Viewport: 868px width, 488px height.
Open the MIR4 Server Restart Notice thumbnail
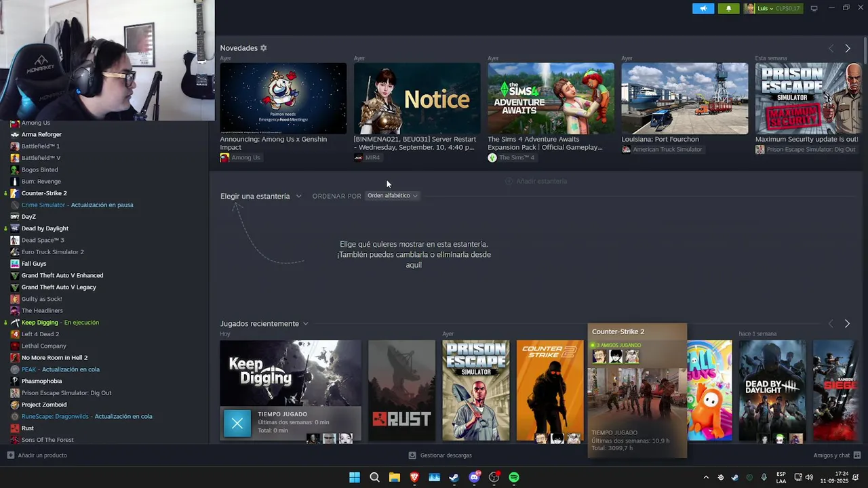click(417, 98)
